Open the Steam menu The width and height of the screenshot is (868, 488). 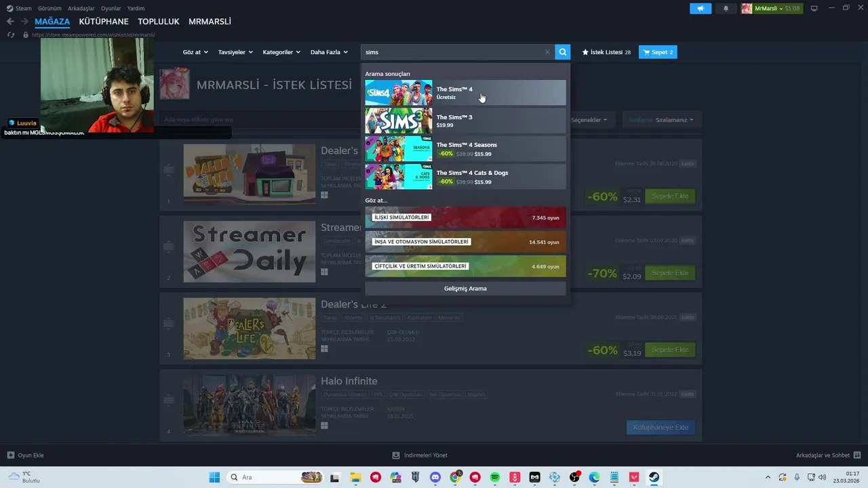click(x=19, y=8)
